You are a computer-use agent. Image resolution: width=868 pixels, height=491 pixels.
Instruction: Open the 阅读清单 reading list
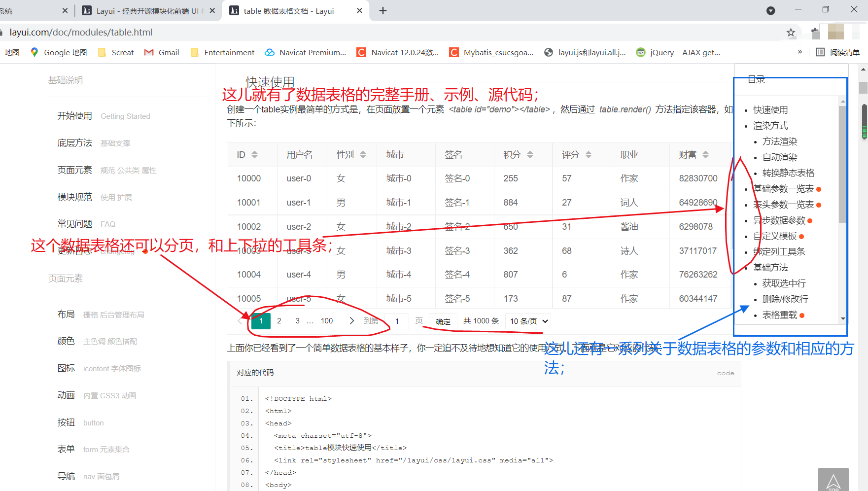point(838,52)
